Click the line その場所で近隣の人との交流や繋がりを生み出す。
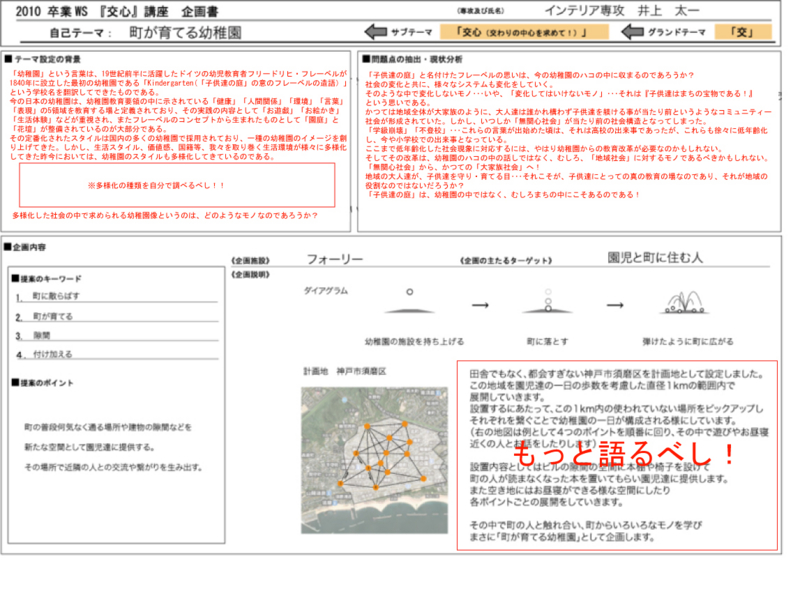800x591 pixels. coord(113,467)
